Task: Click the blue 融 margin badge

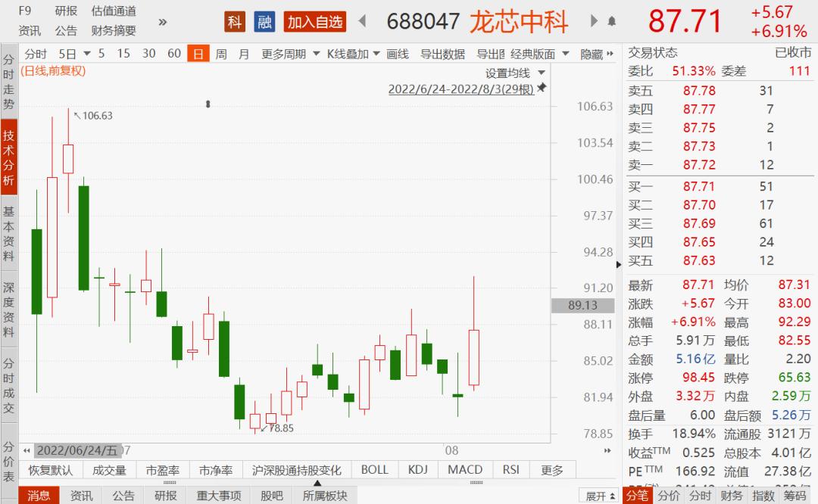Action: tap(264, 22)
